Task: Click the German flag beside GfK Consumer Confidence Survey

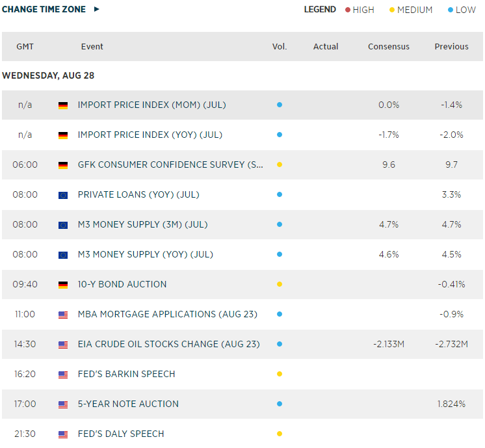Action: pos(63,165)
